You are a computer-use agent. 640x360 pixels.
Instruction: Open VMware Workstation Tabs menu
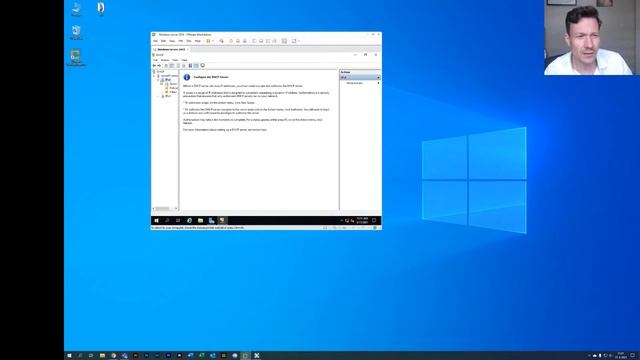point(189,41)
